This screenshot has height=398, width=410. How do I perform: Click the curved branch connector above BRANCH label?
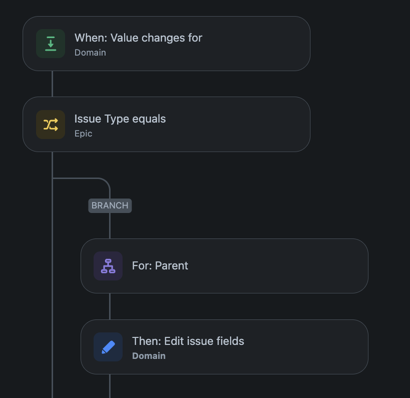pyautogui.click(x=100, y=181)
